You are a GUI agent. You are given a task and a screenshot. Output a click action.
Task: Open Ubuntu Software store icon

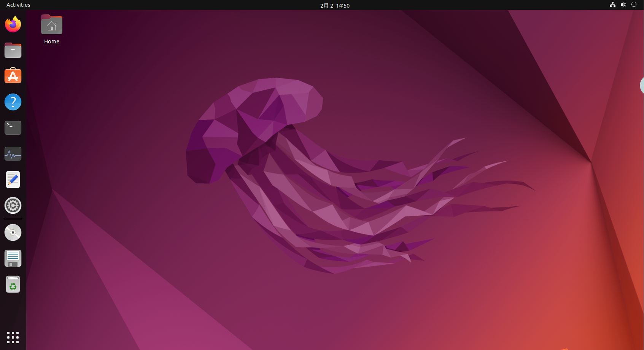(13, 76)
